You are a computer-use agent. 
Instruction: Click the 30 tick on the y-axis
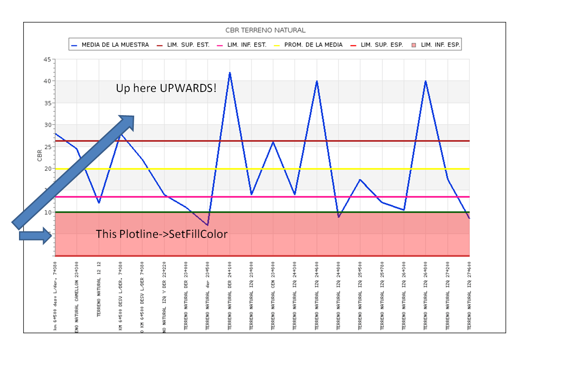(47, 125)
